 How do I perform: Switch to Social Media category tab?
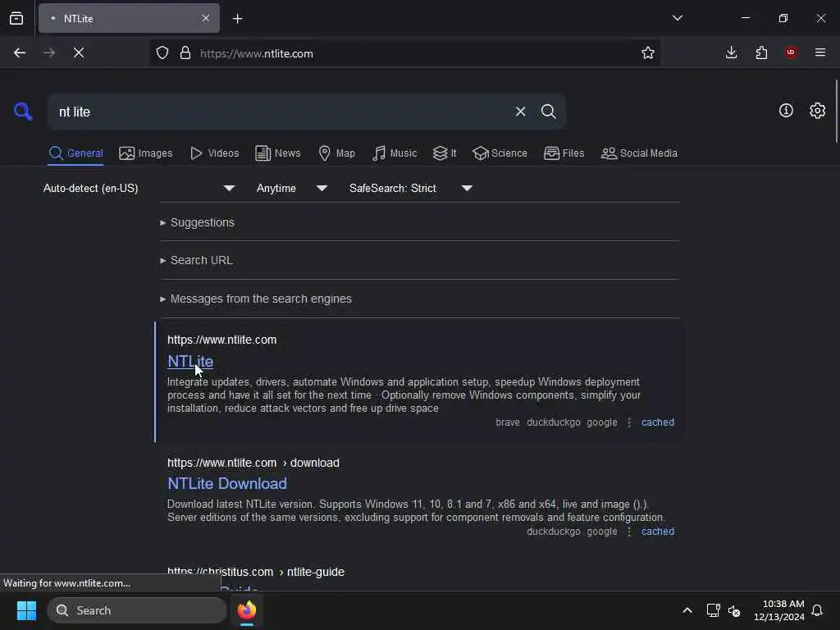639,153
